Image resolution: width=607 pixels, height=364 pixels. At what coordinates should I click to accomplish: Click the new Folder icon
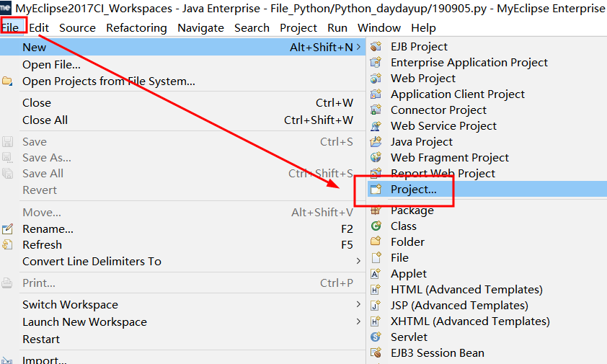point(376,242)
